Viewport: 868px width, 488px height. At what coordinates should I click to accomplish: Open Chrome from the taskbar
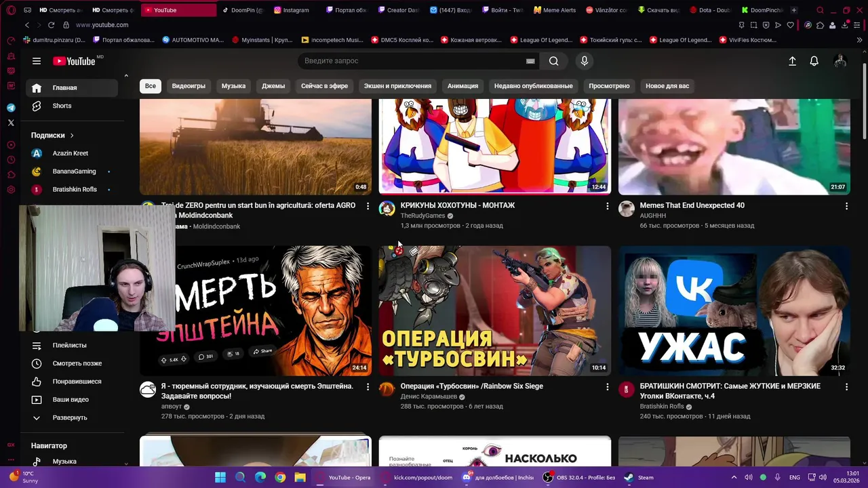(x=280, y=477)
